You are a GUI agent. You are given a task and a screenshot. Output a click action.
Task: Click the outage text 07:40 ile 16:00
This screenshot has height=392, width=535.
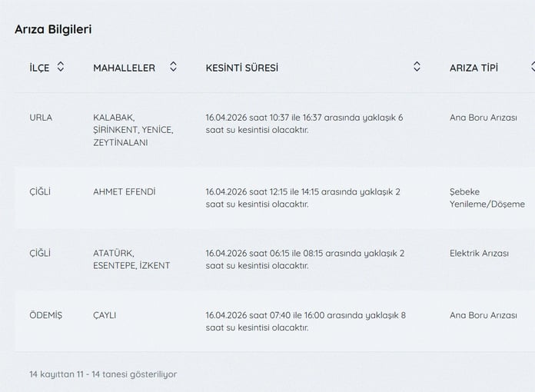click(297, 315)
